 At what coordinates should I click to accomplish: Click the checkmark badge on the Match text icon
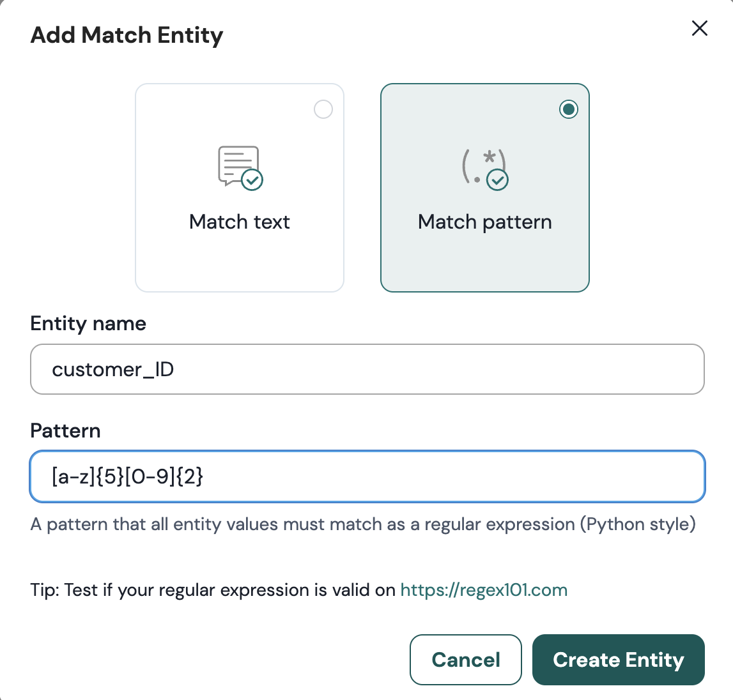pyautogui.click(x=252, y=179)
